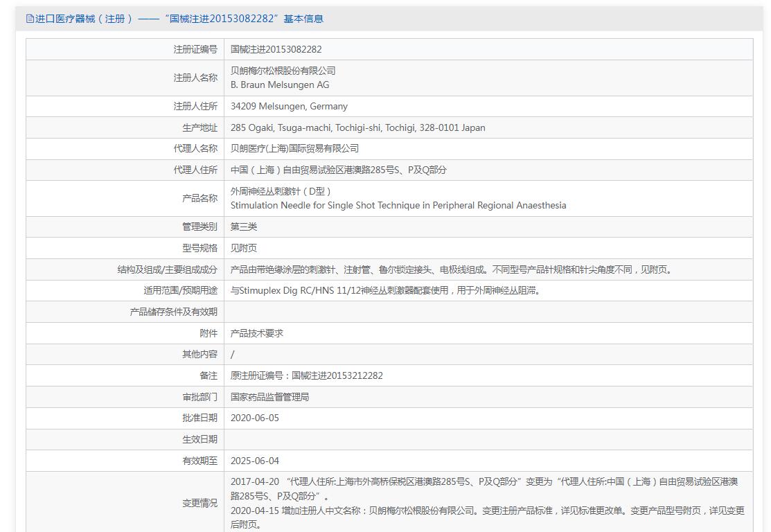This screenshot has height=532, width=771.
Task: Select the expiry date 2025-06-04
Action: coord(254,461)
